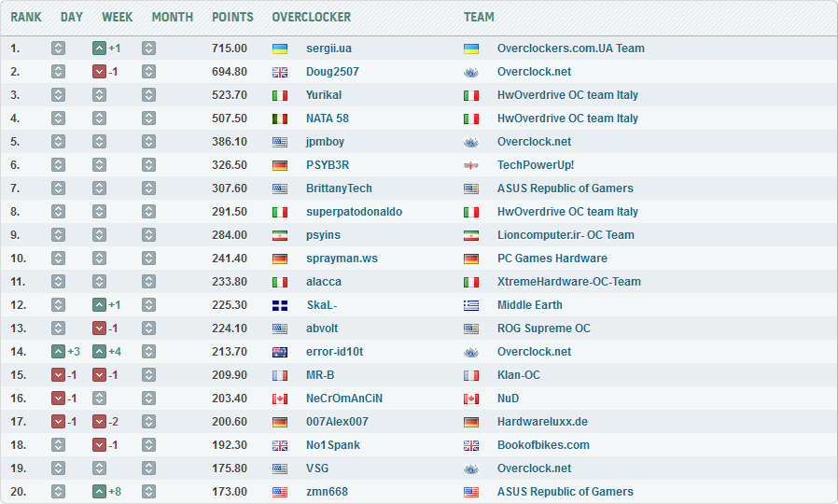Click the Overclocker column header

click(311, 17)
